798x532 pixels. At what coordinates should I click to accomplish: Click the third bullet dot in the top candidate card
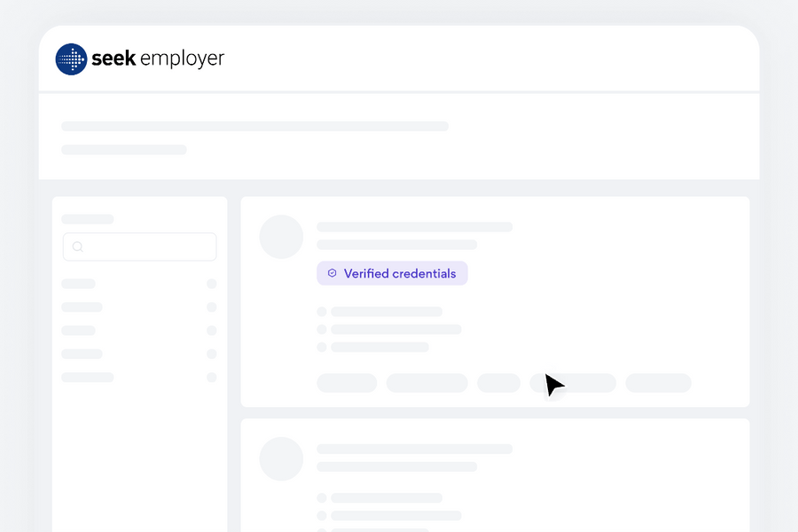pyautogui.click(x=322, y=348)
